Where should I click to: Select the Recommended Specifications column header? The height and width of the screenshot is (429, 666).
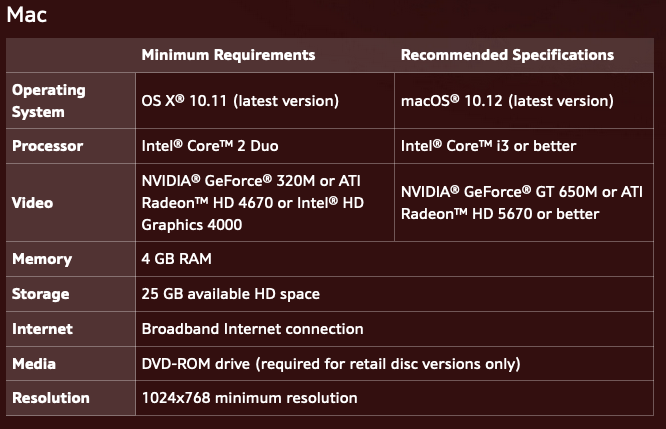pyautogui.click(x=507, y=55)
